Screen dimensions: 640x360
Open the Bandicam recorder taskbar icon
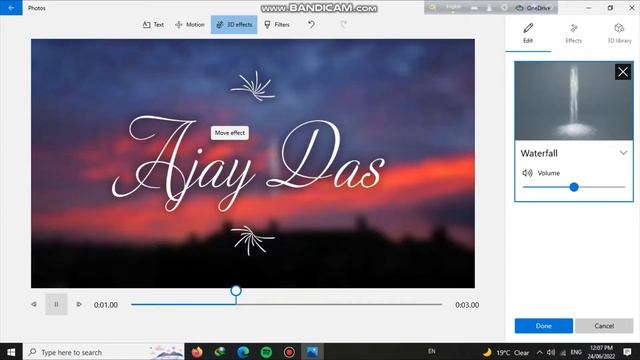(x=289, y=352)
